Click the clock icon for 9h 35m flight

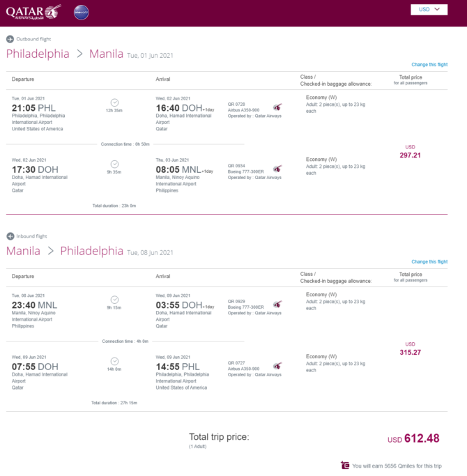point(114,164)
